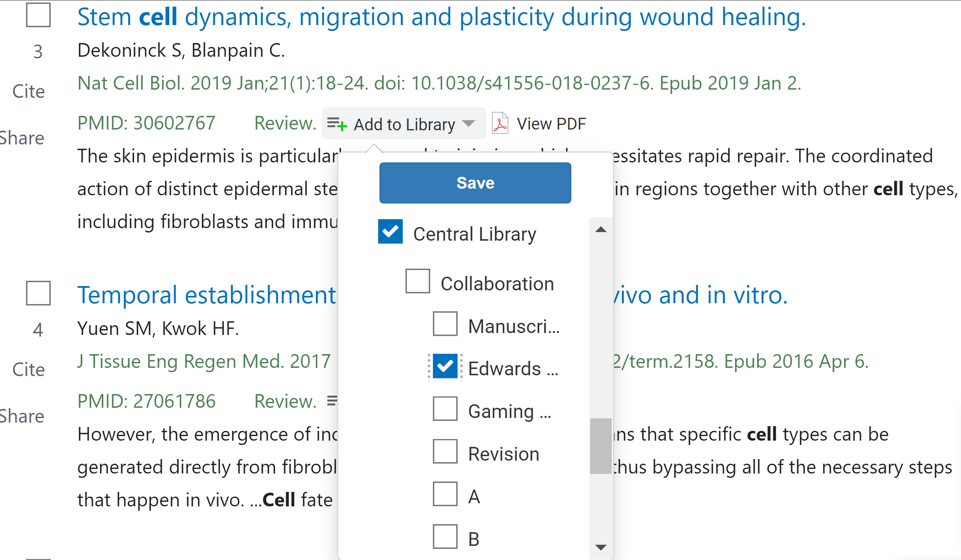Open the Stem cell dynamics article title
961x560 pixels.
coord(441,17)
